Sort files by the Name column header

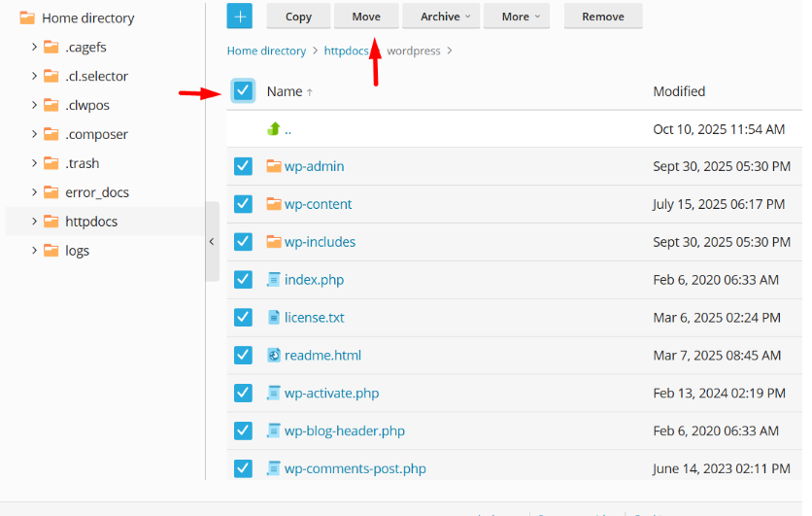(x=285, y=91)
